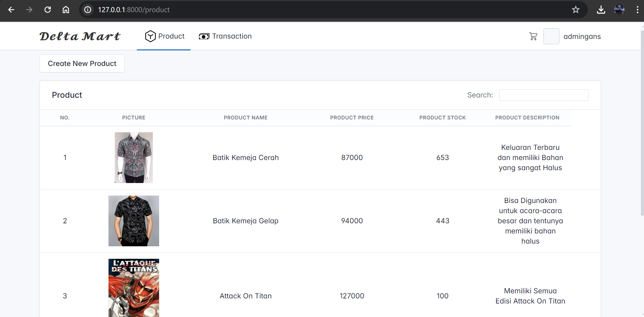The height and width of the screenshot is (317, 644).
Task: Click the Delta Mart logo link
Action: 80,36
